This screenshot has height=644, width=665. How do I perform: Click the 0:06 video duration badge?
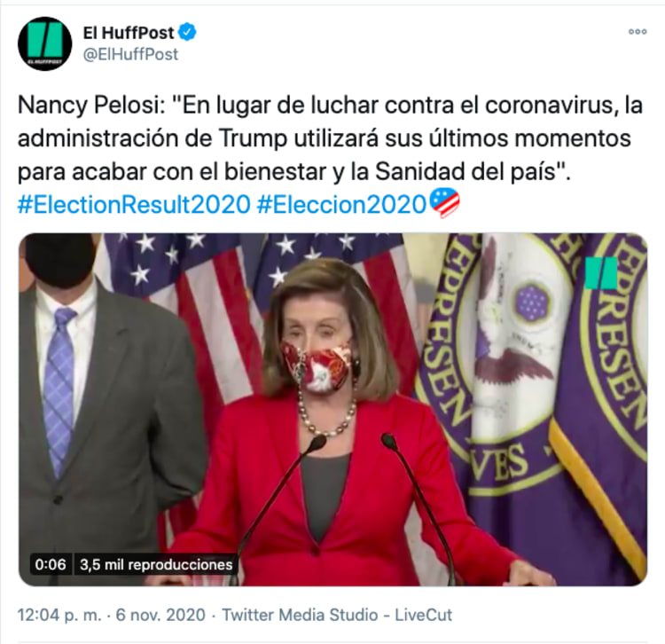[x=51, y=565]
